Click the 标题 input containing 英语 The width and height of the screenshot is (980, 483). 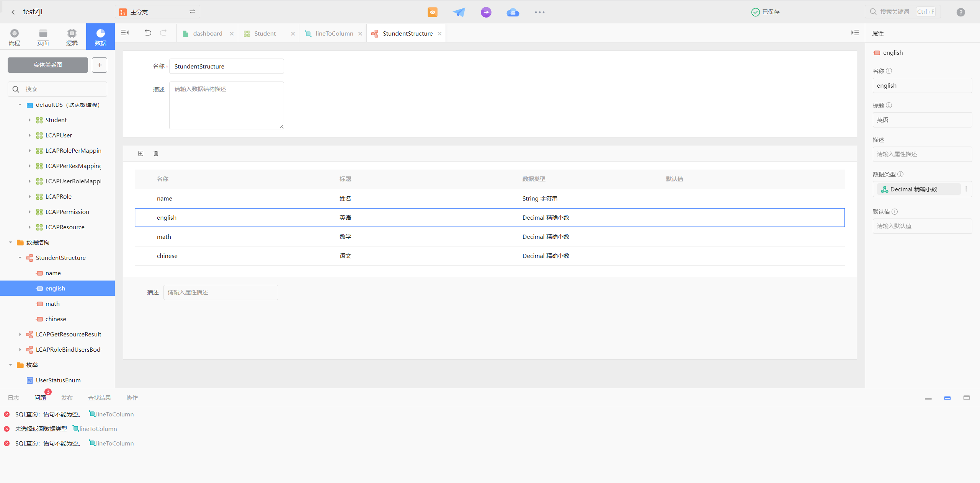coord(922,120)
